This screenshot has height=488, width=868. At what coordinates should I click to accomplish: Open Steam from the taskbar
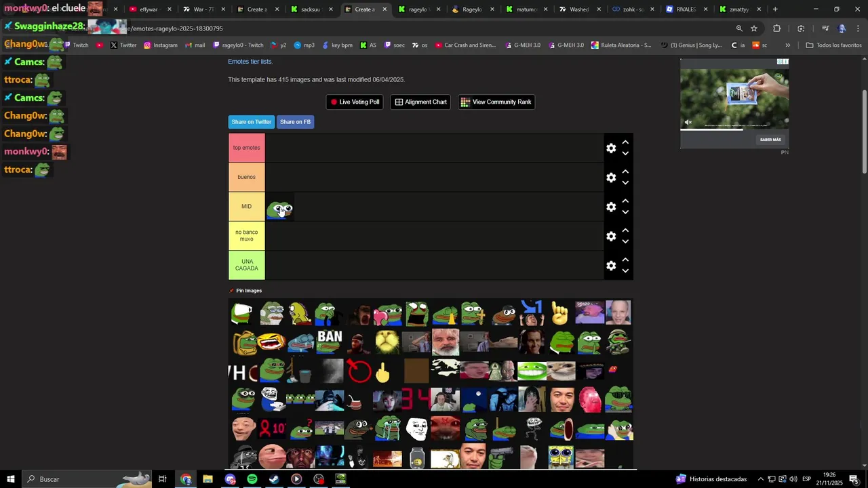[274, 479]
